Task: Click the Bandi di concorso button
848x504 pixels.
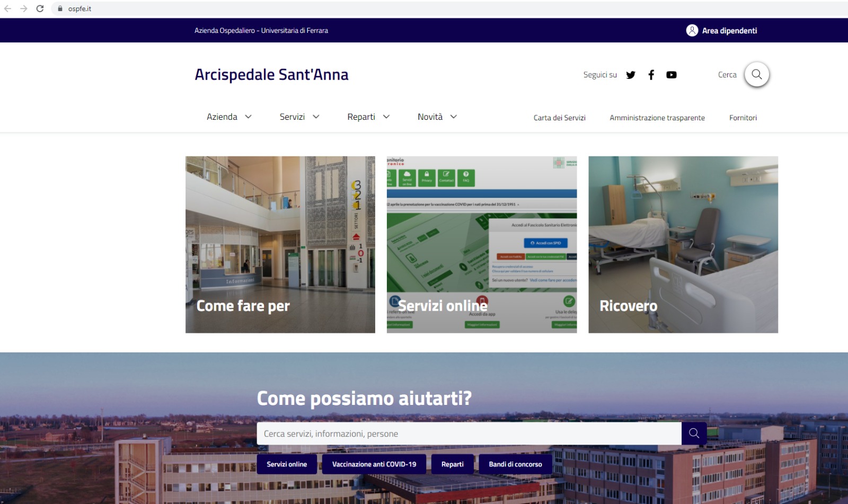Action: [x=515, y=464]
